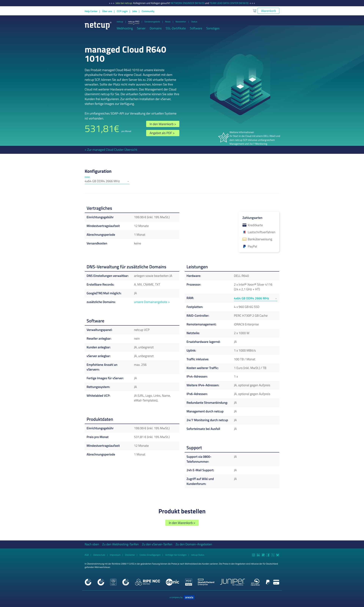Go to Zu den vServer-Tarifen
This screenshot has width=364, height=607.
pos(157,544)
